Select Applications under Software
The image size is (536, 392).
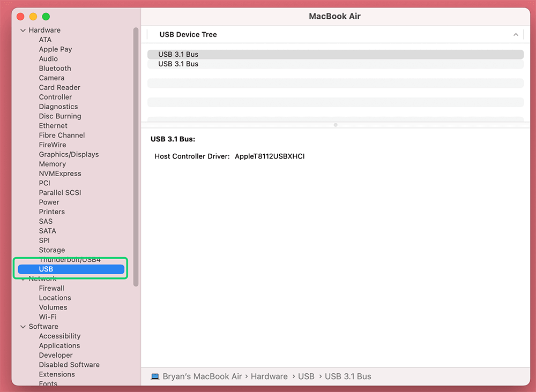click(x=59, y=346)
